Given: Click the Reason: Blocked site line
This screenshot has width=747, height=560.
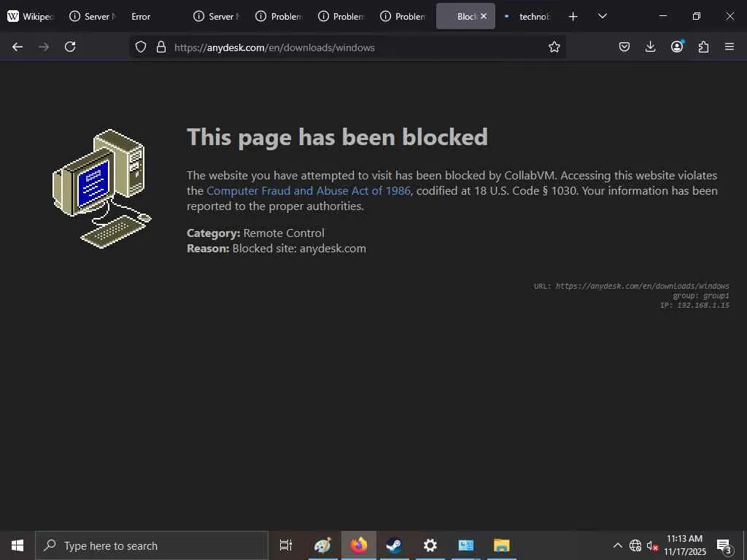Looking at the screenshot, I should pos(276,249).
